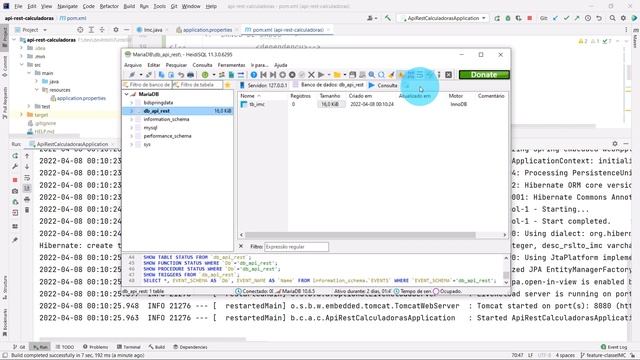640x360 pixels.
Task: Click the HeidiSQL undo icon
Action: 181,75
